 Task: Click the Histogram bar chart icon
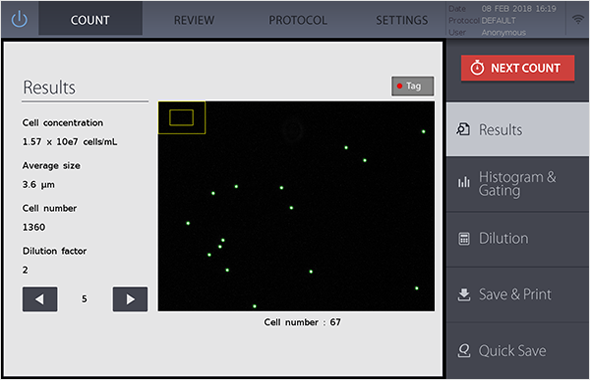[x=464, y=182]
